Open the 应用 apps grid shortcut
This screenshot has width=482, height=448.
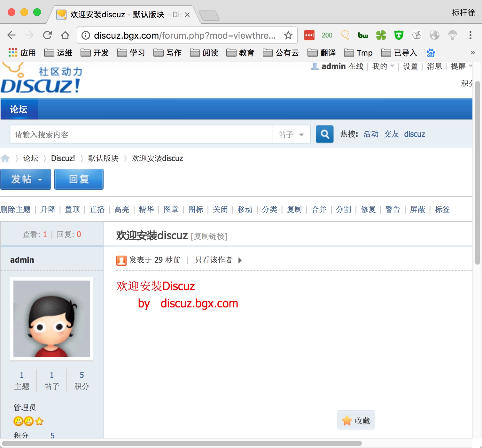(x=22, y=53)
